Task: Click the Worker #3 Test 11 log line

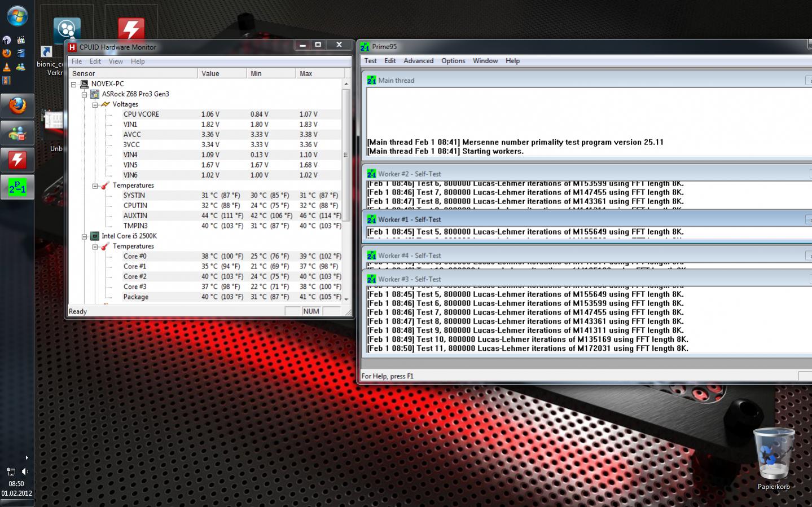Action: tap(528, 349)
